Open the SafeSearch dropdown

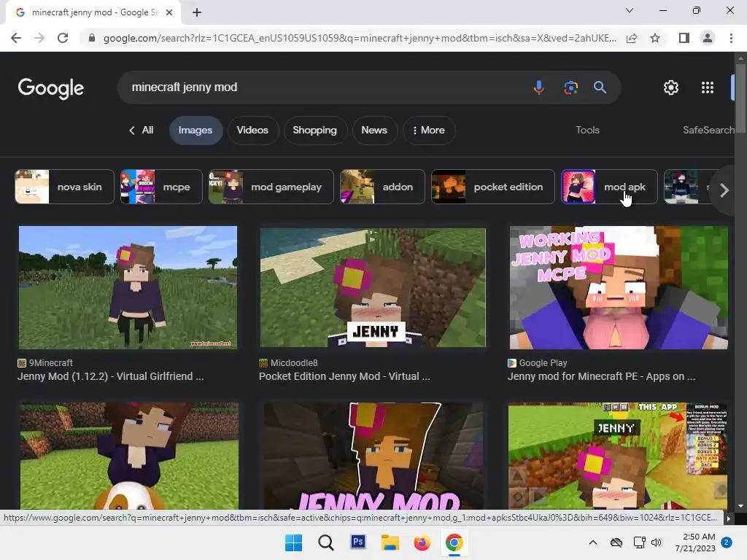pyautogui.click(x=708, y=130)
